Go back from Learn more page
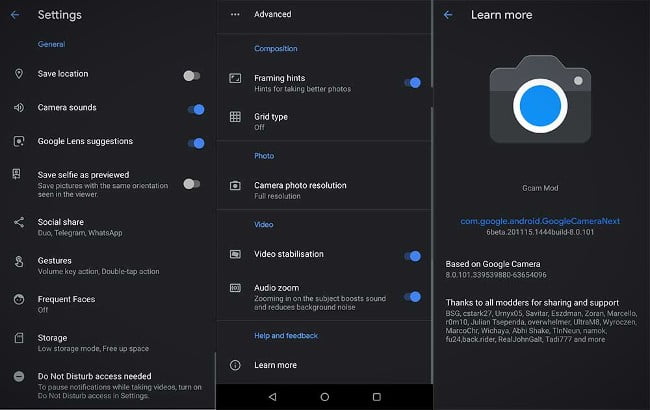650x410 pixels. coord(448,15)
